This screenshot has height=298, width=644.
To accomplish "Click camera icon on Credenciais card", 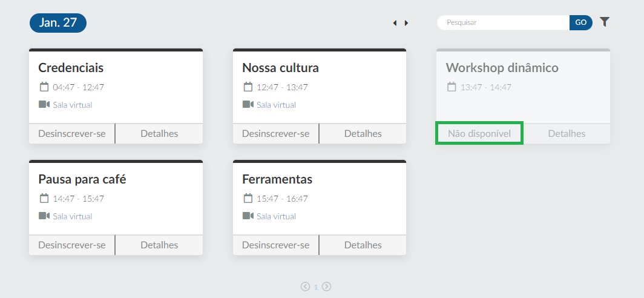I will tap(44, 104).
